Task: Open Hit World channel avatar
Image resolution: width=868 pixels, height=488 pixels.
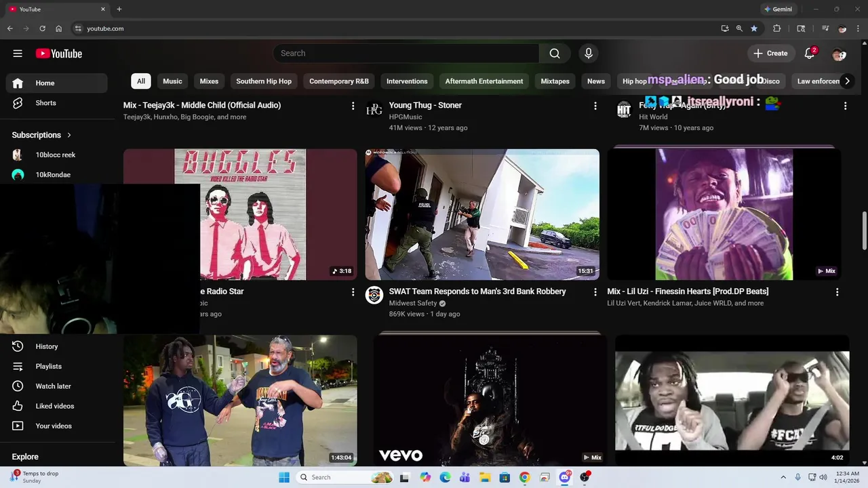Action: click(x=624, y=109)
